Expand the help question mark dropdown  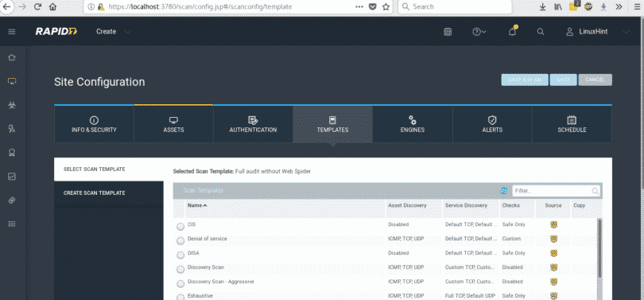tap(479, 32)
